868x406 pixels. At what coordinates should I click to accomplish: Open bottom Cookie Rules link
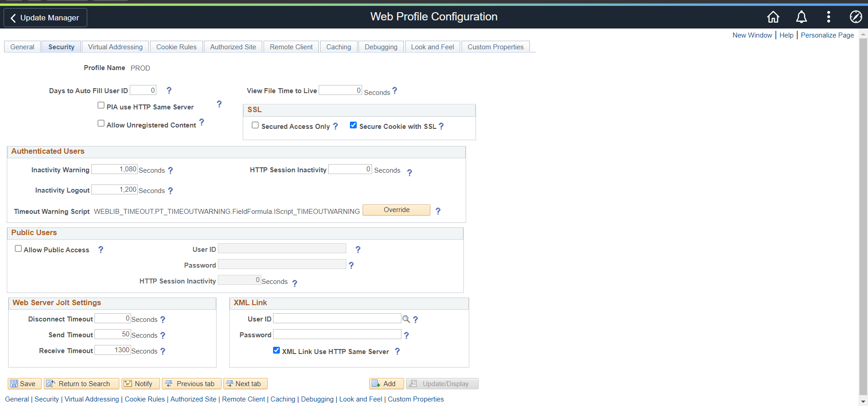click(145, 399)
